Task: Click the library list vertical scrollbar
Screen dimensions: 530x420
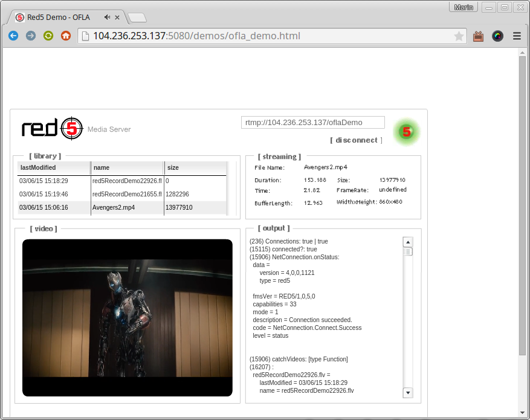Action: [x=231, y=188]
